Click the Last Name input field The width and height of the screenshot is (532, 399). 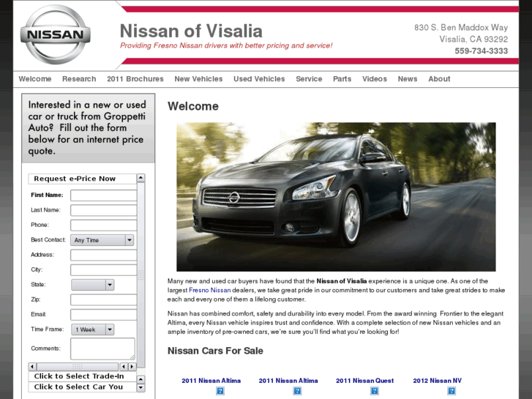(x=103, y=210)
